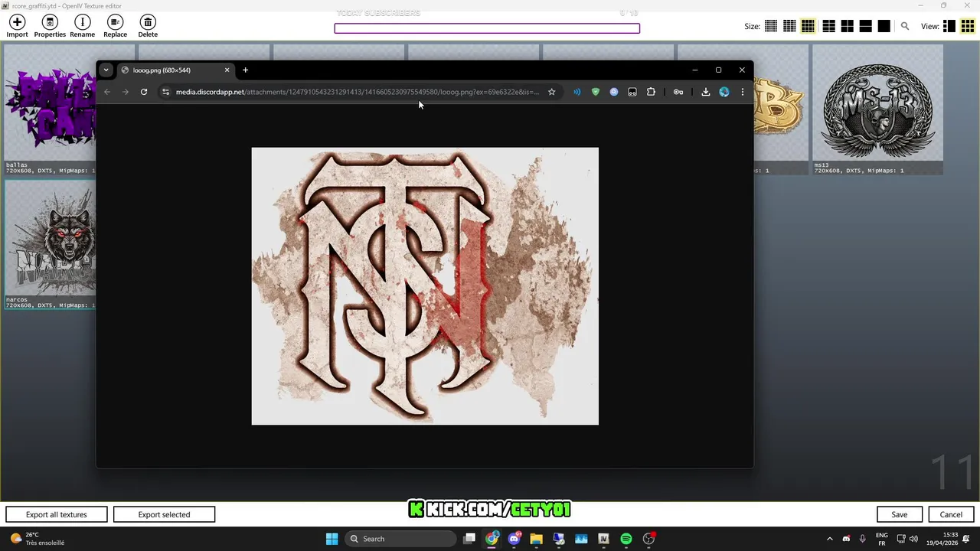Reload the looog.png page
Image resolution: width=980 pixels, height=551 pixels.
click(x=144, y=92)
